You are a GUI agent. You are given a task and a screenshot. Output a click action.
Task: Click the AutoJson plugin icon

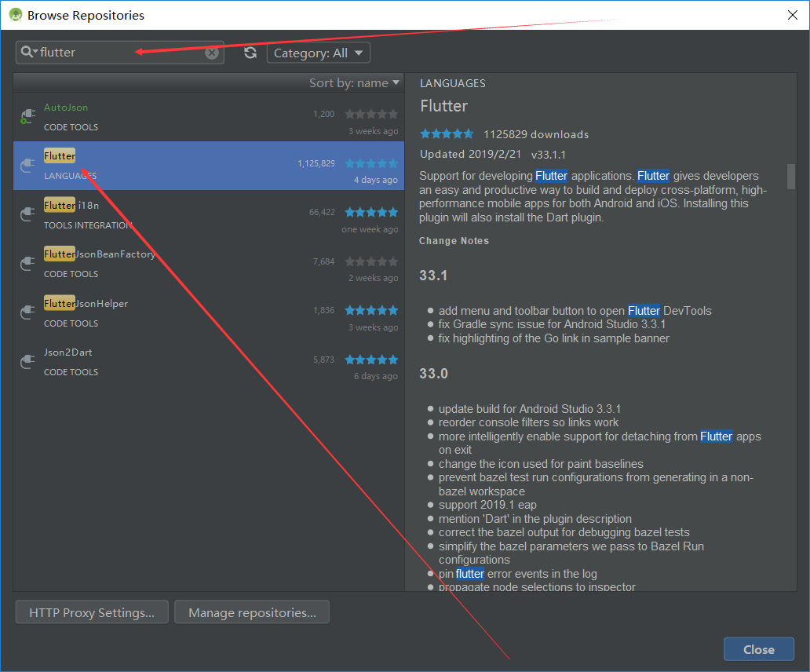[x=28, y=117]
